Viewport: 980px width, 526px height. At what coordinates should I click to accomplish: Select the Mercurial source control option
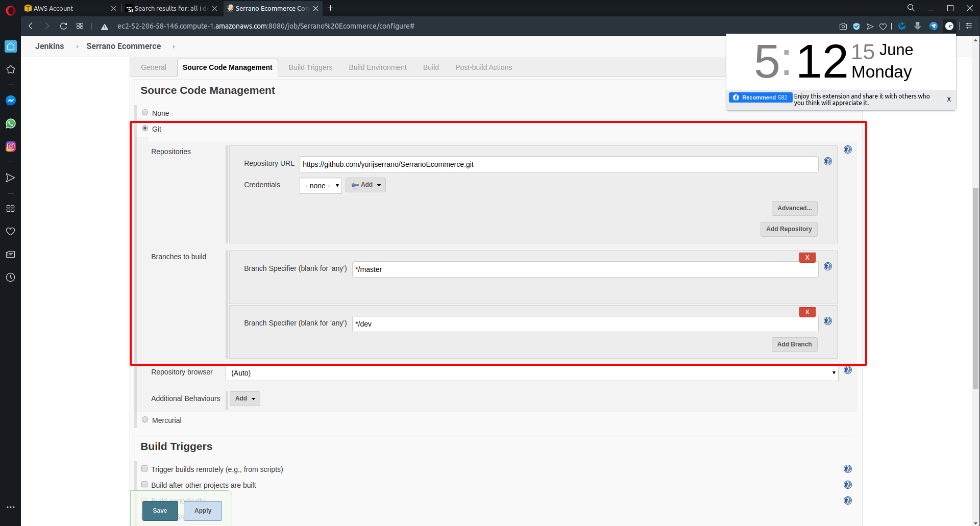pos(145,420)
